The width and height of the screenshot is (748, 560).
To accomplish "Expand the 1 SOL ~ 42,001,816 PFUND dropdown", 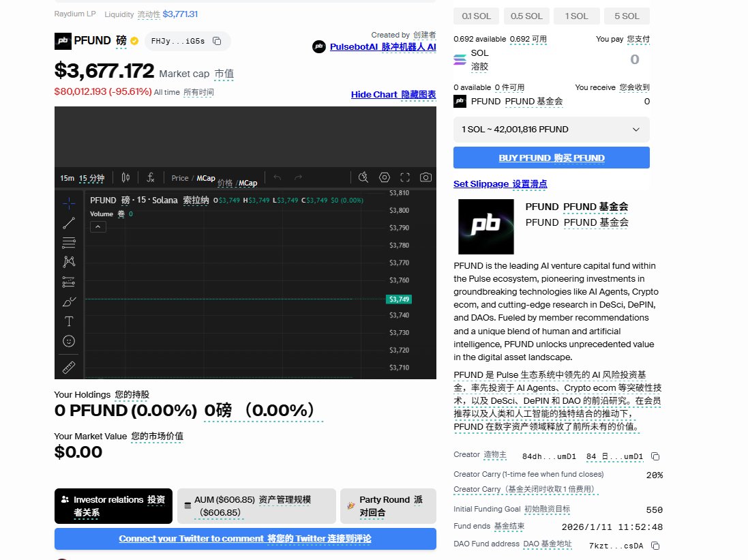I will tap(552, 130).
